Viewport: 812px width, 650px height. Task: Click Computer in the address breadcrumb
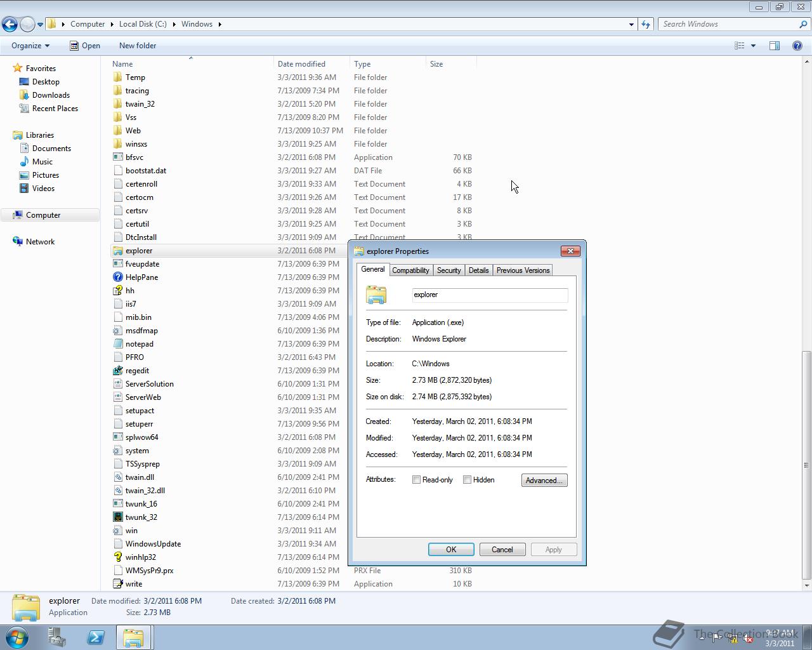(x=88, y=24)
